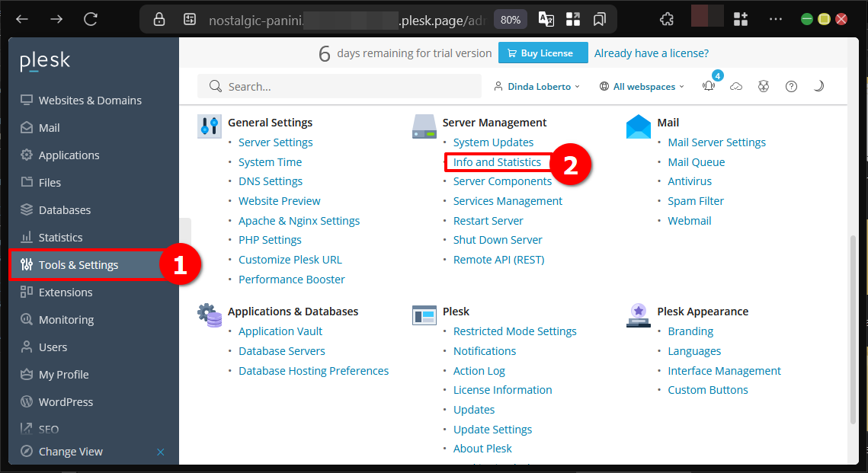Click the browser translate icon
The image size is (868, 473).
[x=546, y=19]
